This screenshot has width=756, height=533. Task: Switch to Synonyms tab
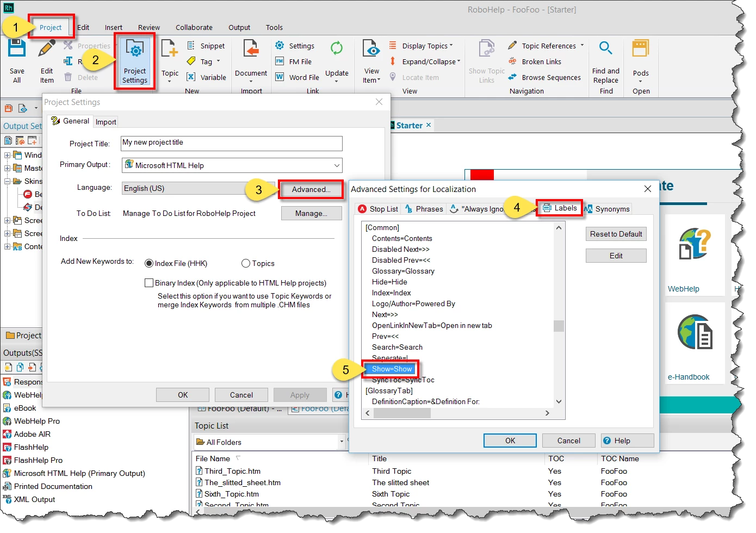(x=607, y=209)
